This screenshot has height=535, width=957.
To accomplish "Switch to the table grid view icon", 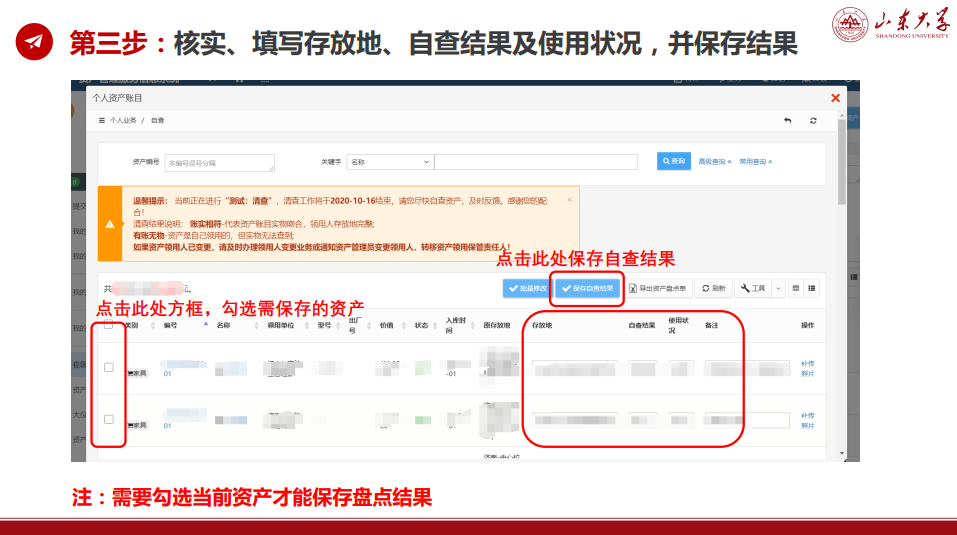I will pyautogui.click(x=796, y=288).
